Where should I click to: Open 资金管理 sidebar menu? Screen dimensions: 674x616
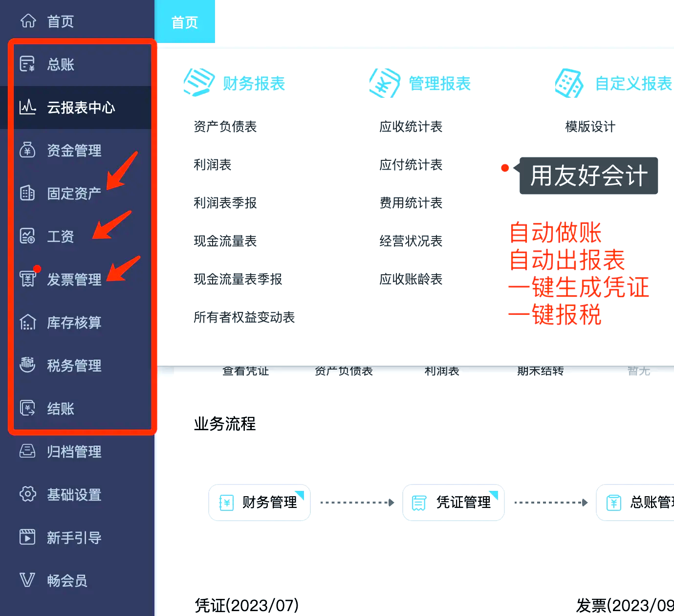pos(77,150)
